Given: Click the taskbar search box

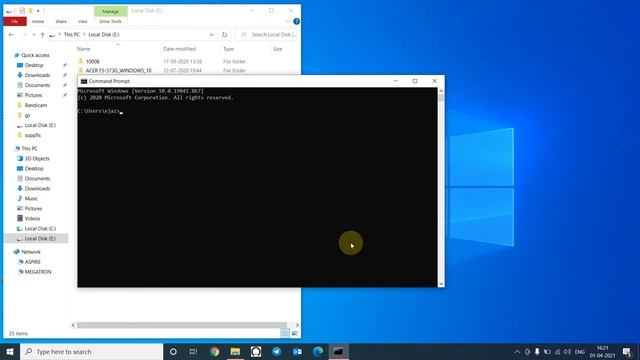Looking at the screenshot, I should pos(91,351).
